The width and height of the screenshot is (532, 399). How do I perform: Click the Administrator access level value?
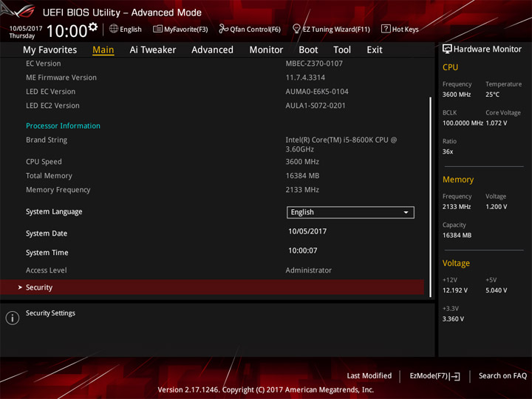pos(308,270)
